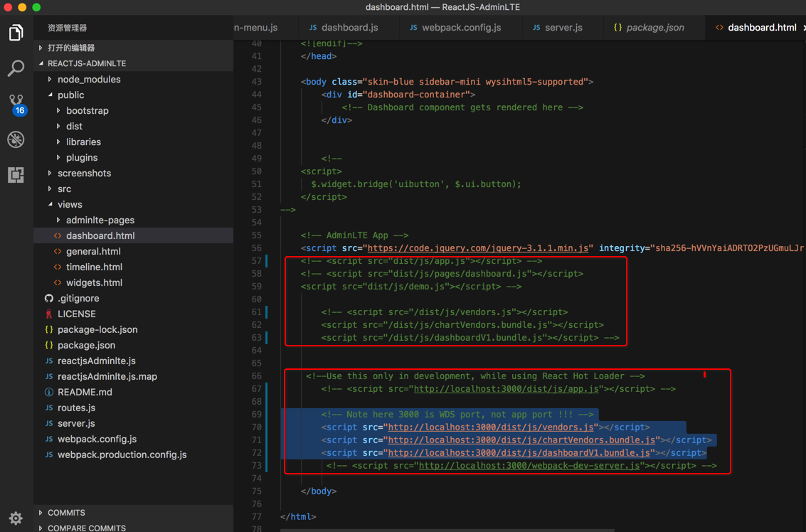Viewport: 806px width, 532px height.
Task: Click the horizontal scrollbar in the editor
Action: (x=447, y=529)
